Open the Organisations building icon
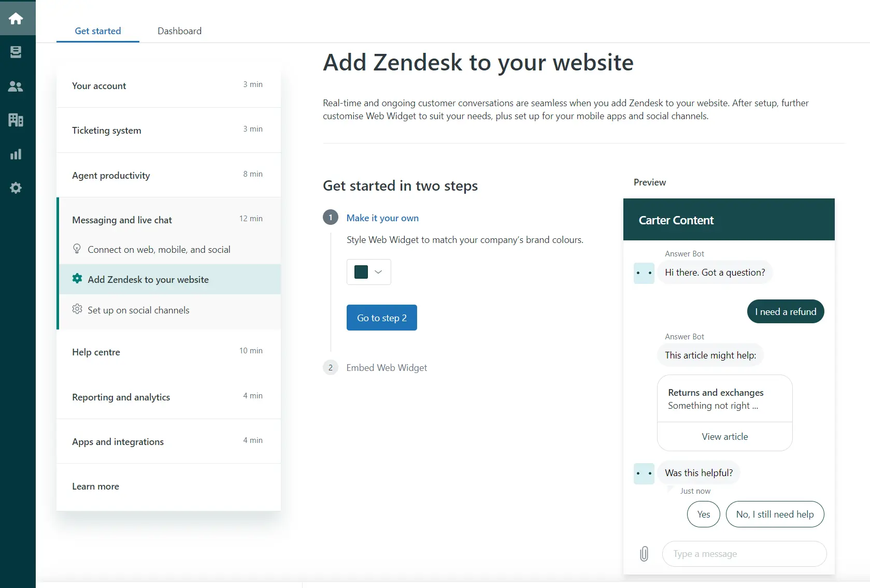The image size is (870, 588). pyautogui.click(x=16, y=120)
